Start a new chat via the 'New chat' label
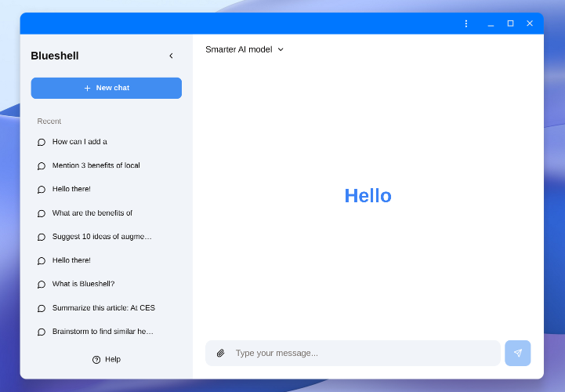This screenshot has height=392, width=565. [112, 88]
